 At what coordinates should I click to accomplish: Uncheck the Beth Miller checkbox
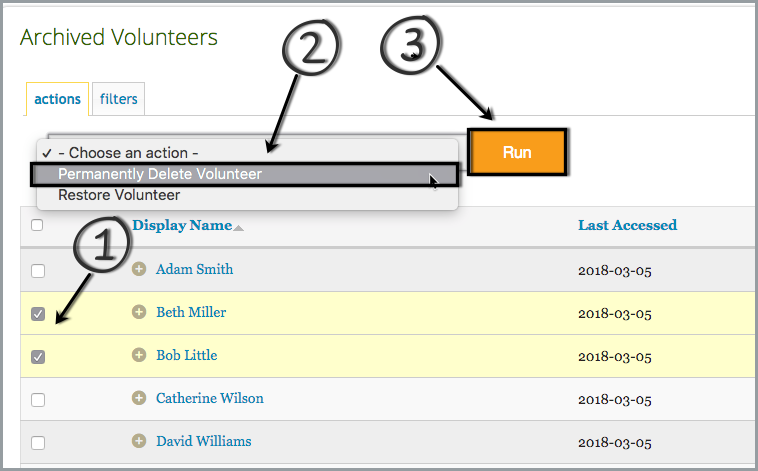38,314
